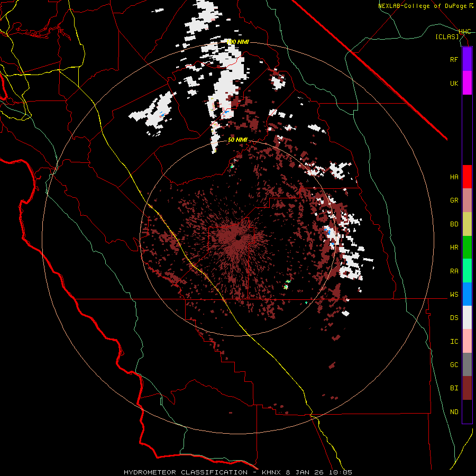Click the Hydrometeor Classification KHNX title caption
The image size is (476, 476).
click(238, 472)
